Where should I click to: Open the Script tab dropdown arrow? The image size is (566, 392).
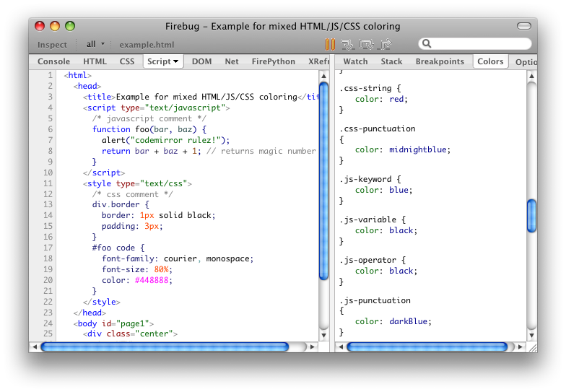(x=176, y=62)
